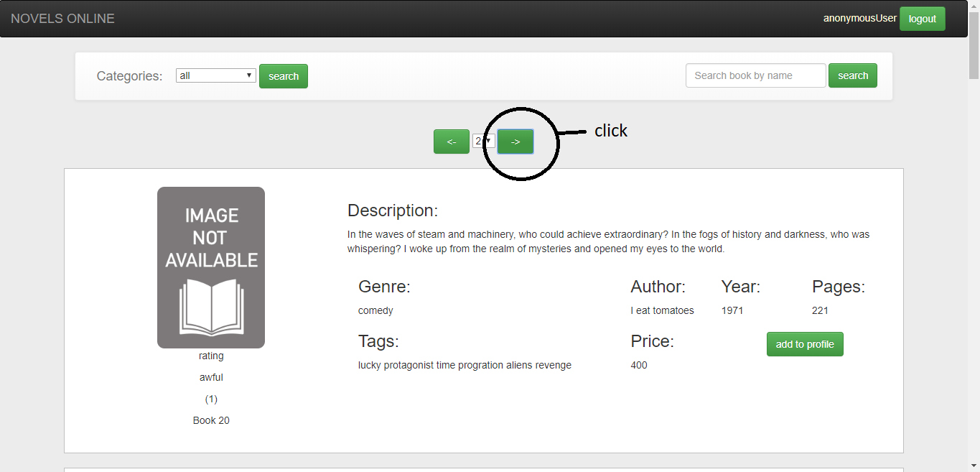Click the comedy genre value

(x=375, y=310)
